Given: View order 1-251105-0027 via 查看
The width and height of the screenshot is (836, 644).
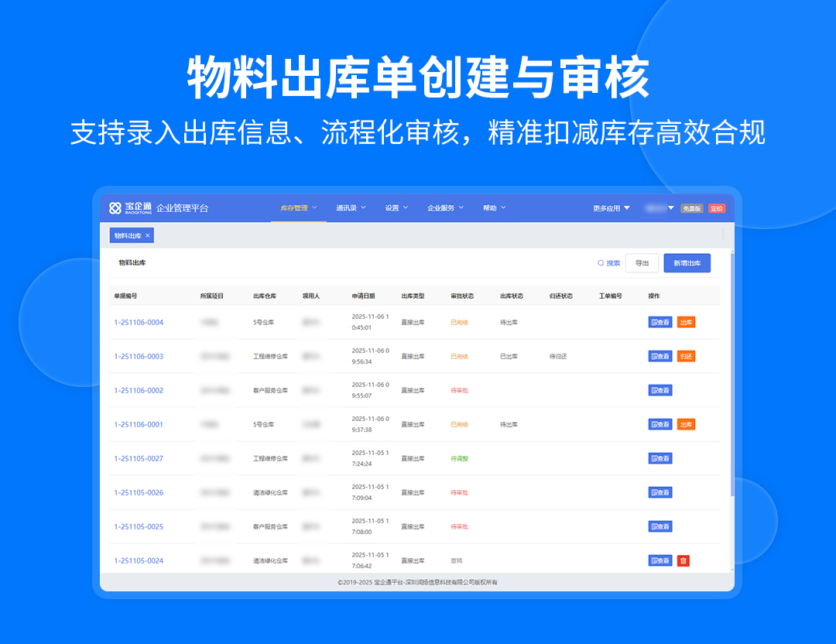Looking at the screenshot, I should [x=660, y=459].
